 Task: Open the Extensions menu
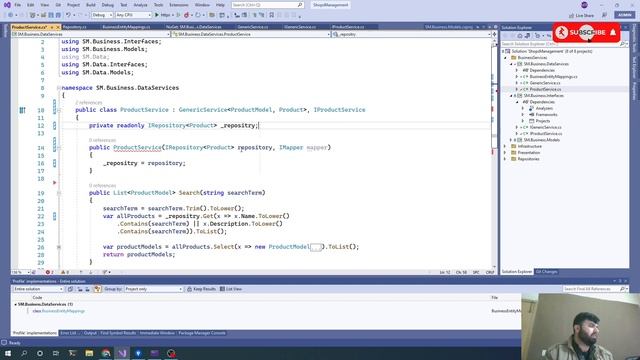click(x=179, y=5)
